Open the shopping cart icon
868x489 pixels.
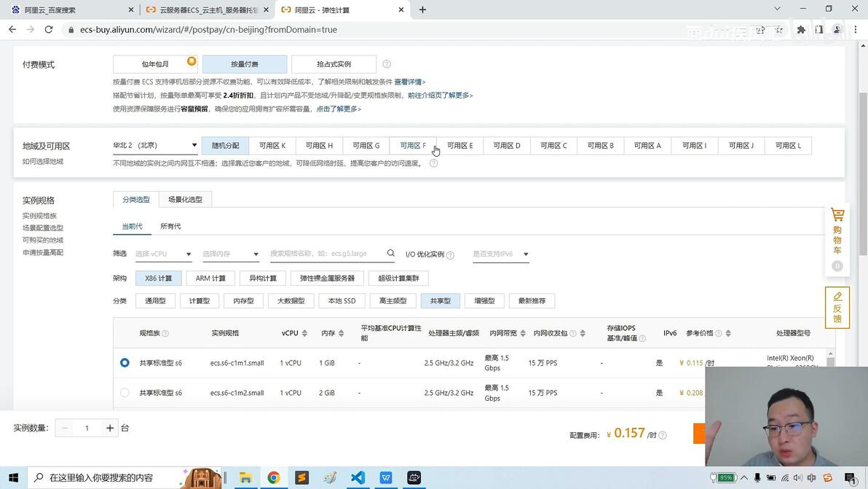(837, 214)
